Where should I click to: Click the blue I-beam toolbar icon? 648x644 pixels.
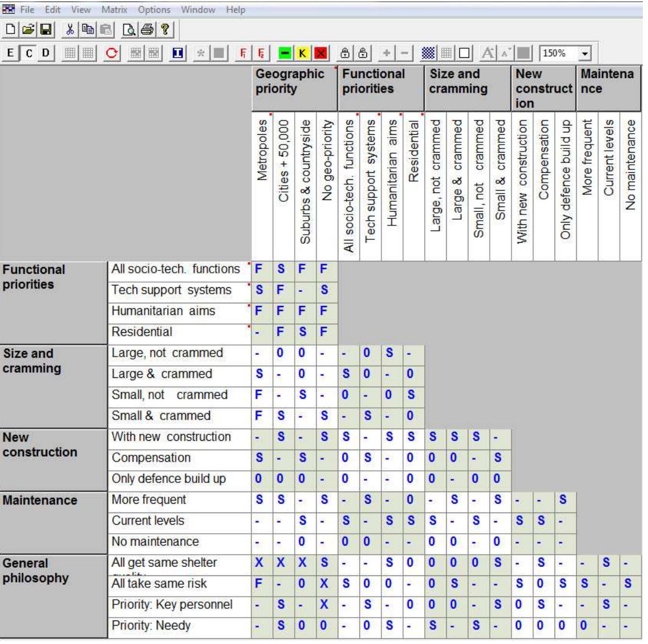177,53
